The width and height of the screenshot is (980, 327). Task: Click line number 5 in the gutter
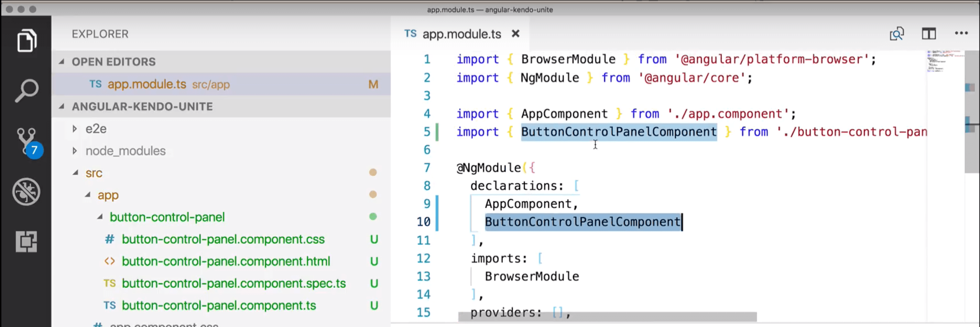pos(427,132)
